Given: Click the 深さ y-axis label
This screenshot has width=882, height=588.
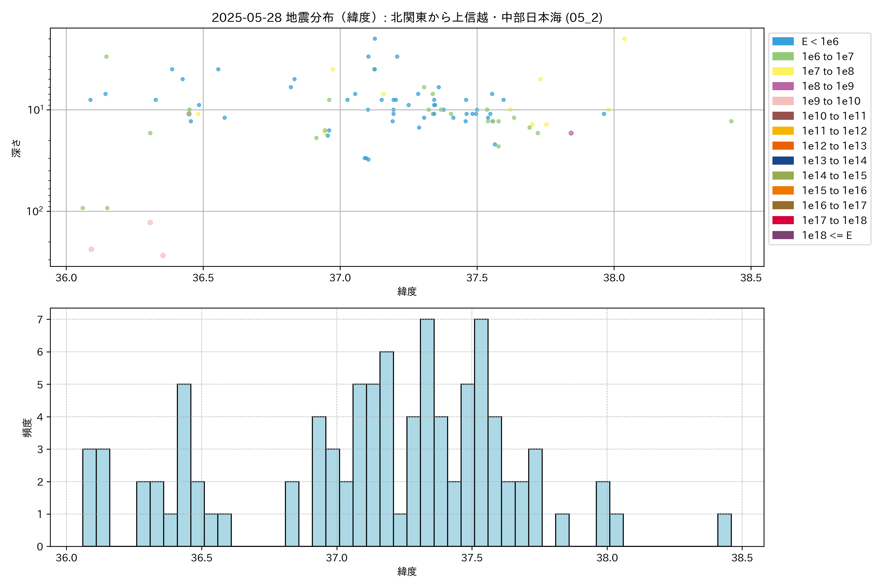Looking at the screenshot, I should click(16, 148).
